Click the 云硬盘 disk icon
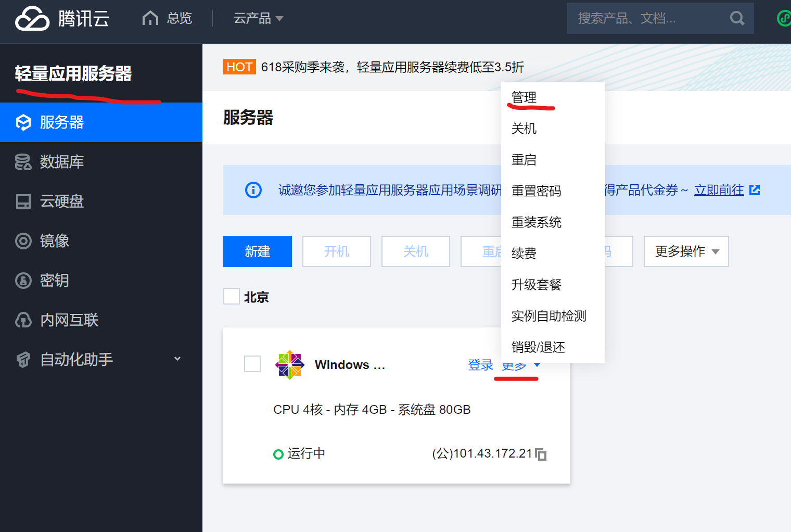This screenshot has height=532, width=791. pos(23,201)
